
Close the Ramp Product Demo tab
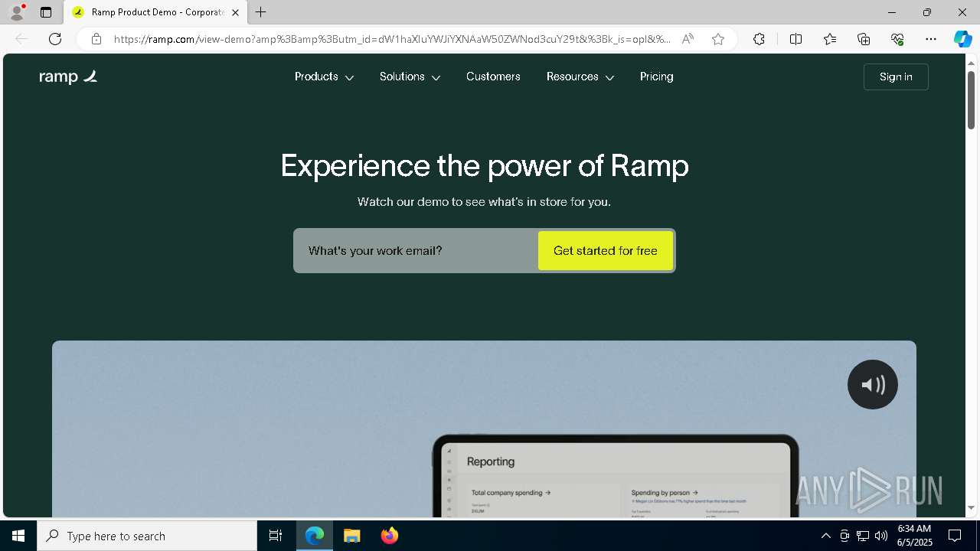pos(235,12)
